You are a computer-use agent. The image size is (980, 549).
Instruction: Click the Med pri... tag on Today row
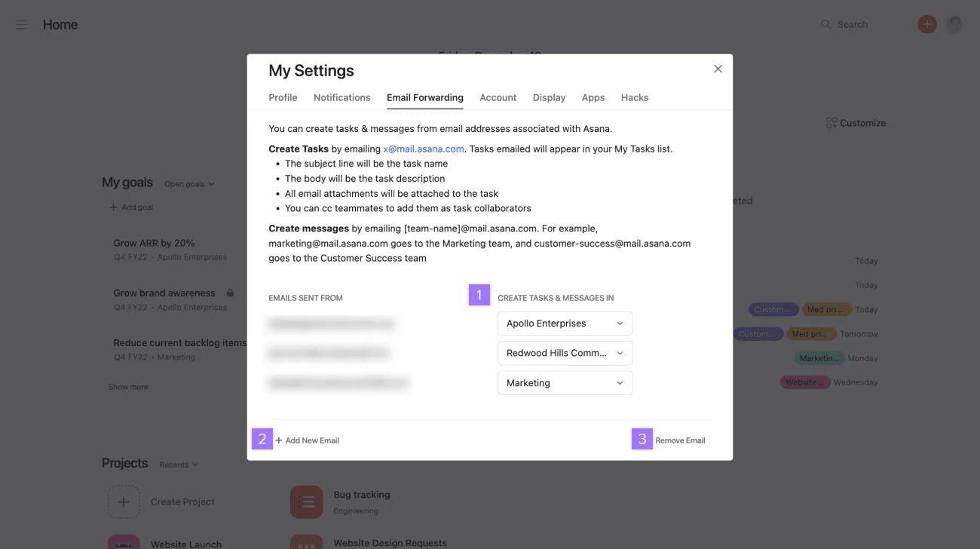click(827, 309)
